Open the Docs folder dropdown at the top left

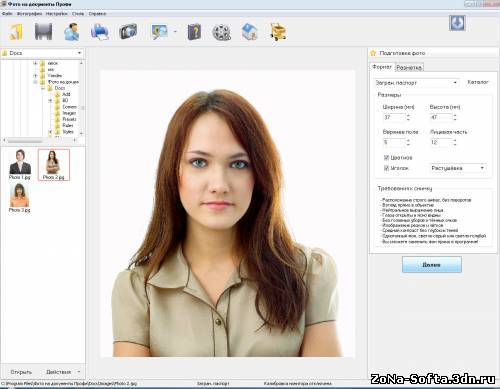coord(79,53)
